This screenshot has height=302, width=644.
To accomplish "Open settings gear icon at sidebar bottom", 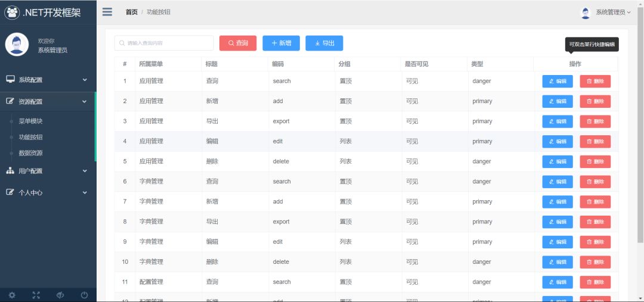I will coord(12,295).
